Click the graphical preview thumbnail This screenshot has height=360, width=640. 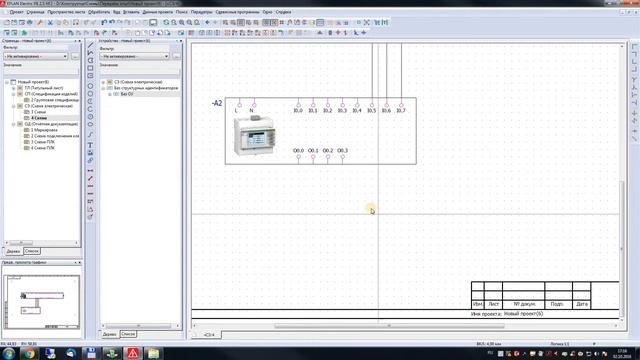point(42,302)
